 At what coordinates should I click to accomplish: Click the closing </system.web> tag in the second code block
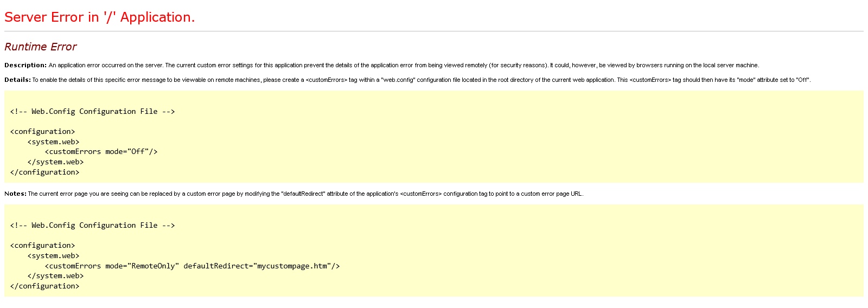[x=55, y=276]
